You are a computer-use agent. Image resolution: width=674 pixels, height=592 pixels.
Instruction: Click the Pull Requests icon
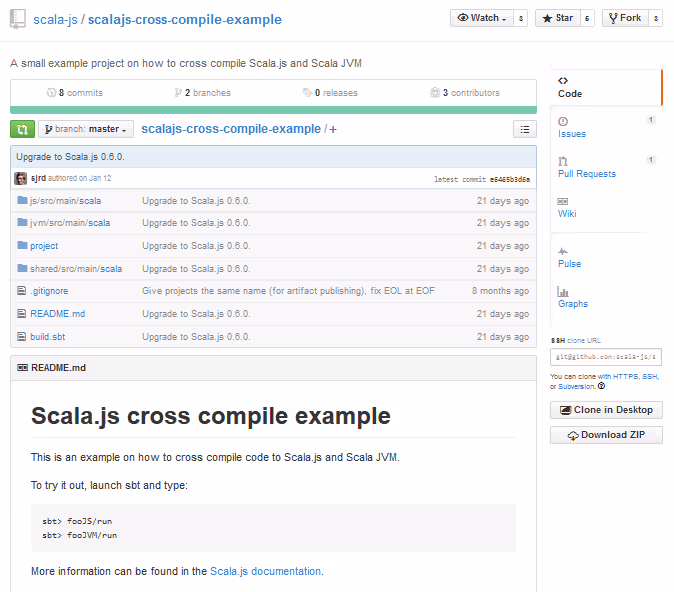point(563,161)
